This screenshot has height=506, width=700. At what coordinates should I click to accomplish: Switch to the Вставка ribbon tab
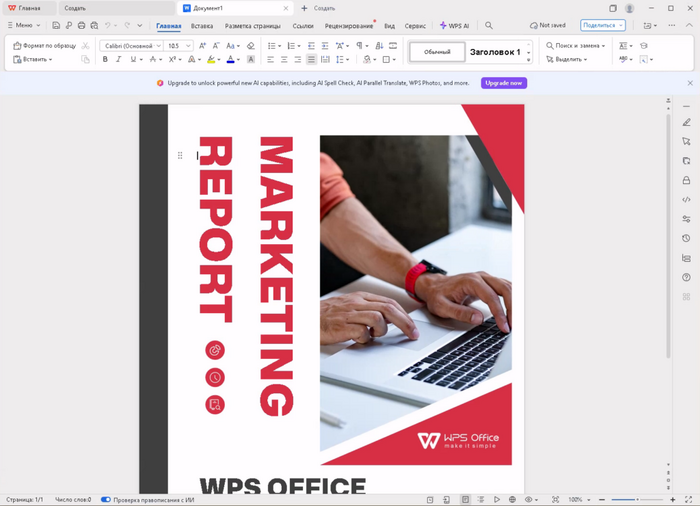click(202, 25)
